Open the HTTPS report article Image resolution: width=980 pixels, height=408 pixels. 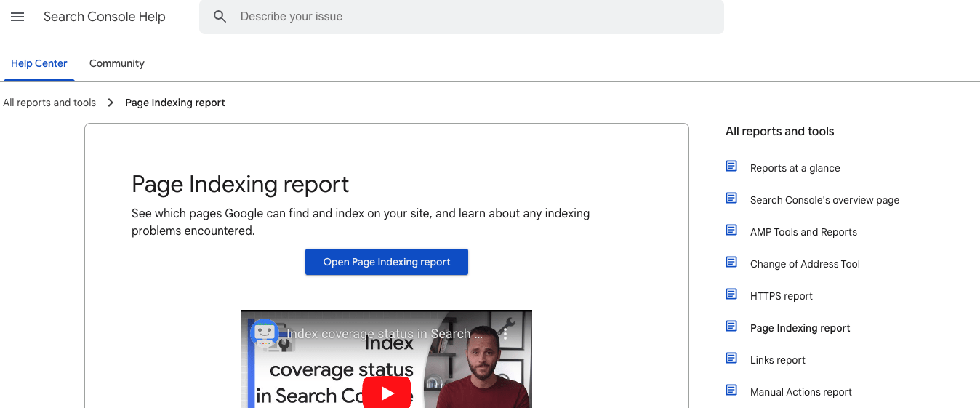pyautogui.click(x=782, y=296)
